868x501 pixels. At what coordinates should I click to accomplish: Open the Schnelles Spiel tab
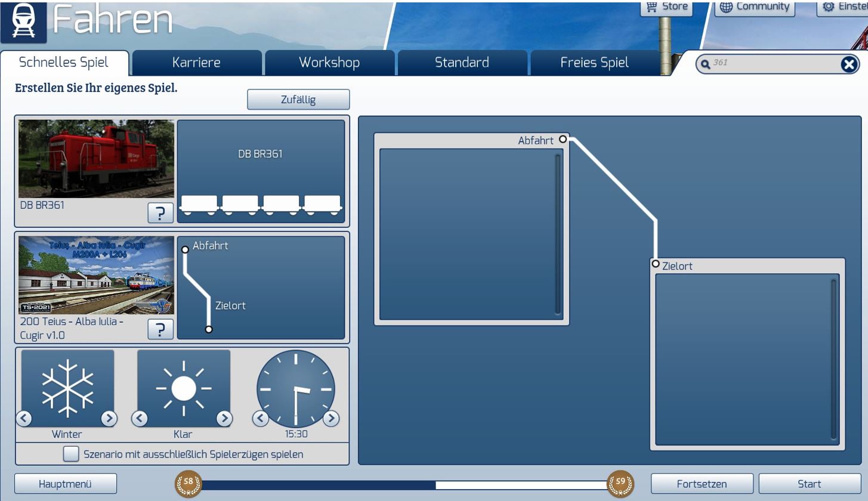64,63
